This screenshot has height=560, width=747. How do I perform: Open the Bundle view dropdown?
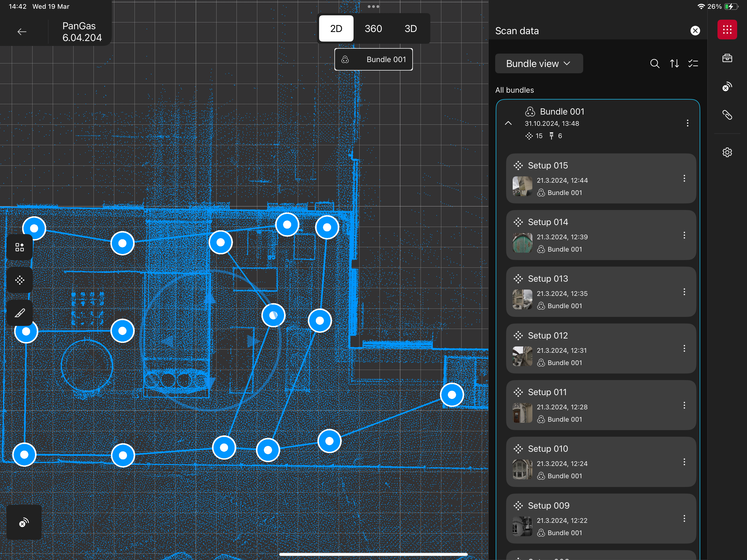[x=539, y=63]
